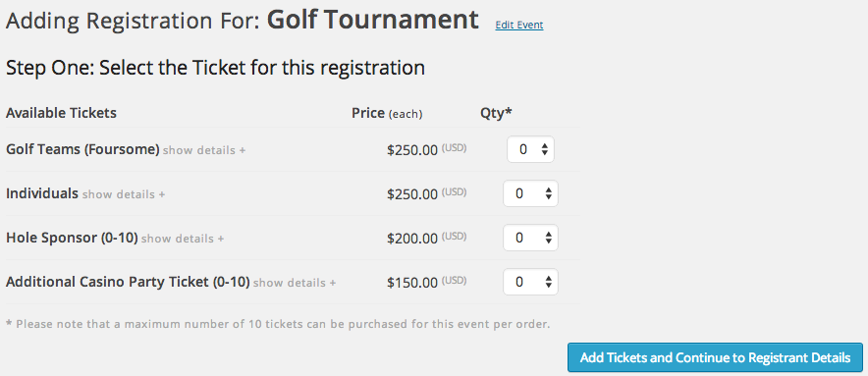Click the Price (each) column header
Screen dimensions: 868x376
(x=387, y=114)
